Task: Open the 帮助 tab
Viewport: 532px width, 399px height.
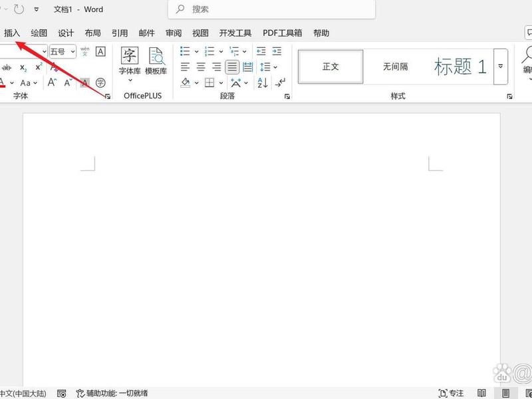Action: click(321, 33)
